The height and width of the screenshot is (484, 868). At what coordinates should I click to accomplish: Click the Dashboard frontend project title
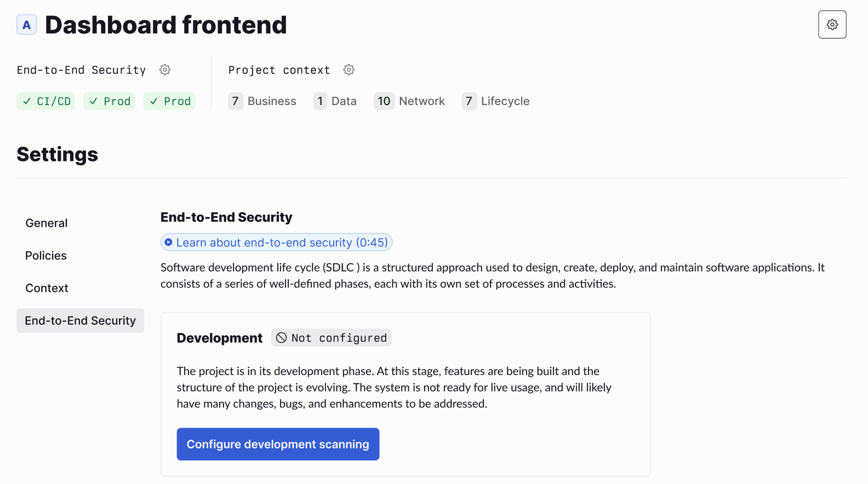(165, 25)
